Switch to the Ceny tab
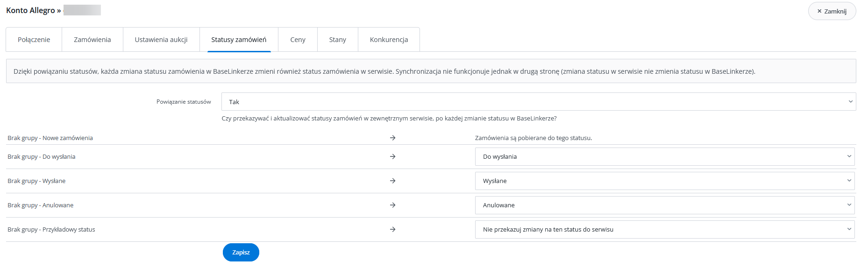868x275 pixels. 298,40
